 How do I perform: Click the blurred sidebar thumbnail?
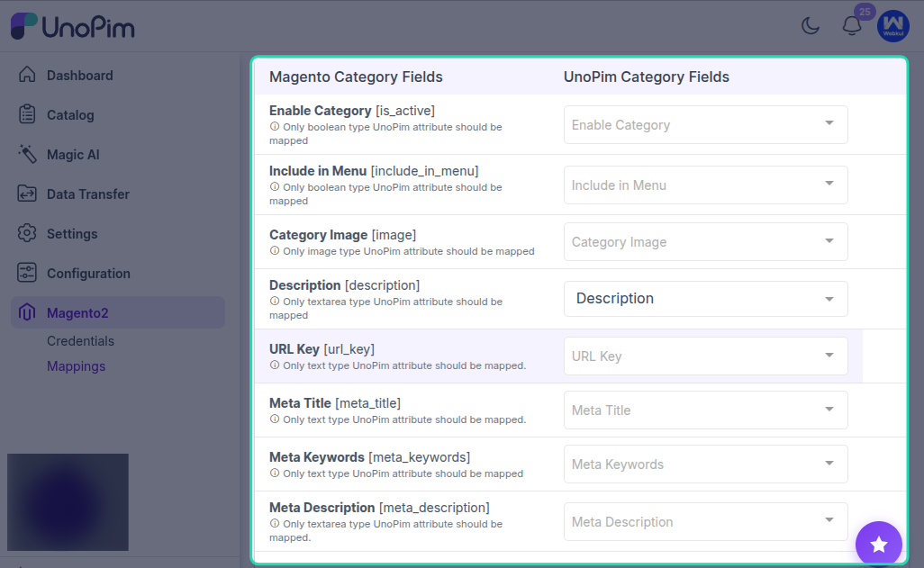coord(68,502)
